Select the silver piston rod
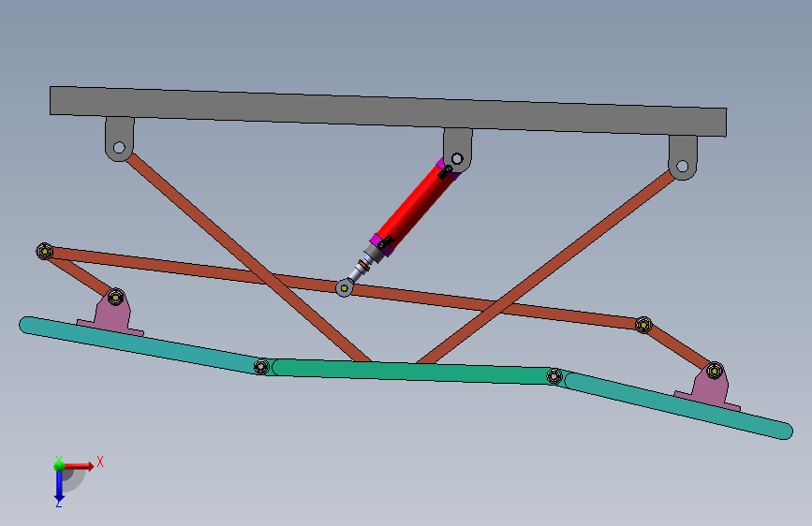The image size is (812, 526). [x=359, y=270]
